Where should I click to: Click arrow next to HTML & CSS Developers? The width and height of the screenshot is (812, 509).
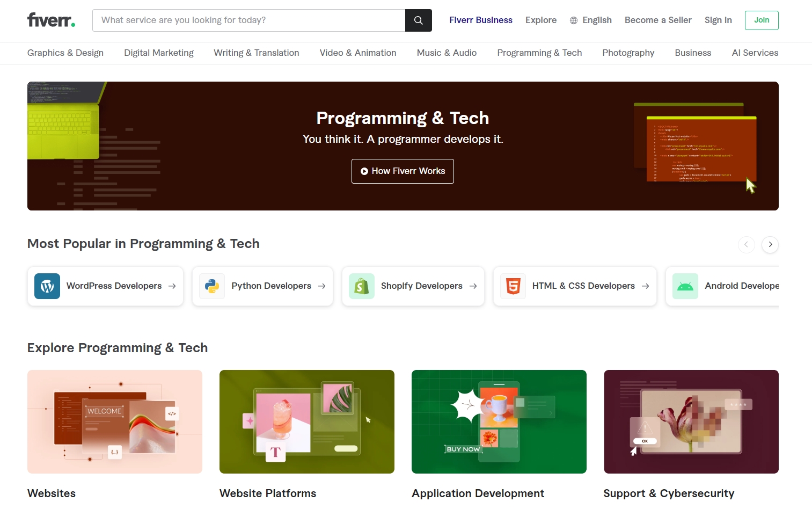pos(645,286)
